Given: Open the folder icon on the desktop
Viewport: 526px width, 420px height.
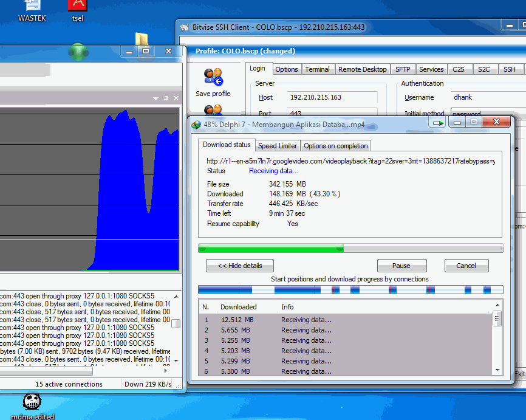Looking at the screenshot, I should [142, 39].
